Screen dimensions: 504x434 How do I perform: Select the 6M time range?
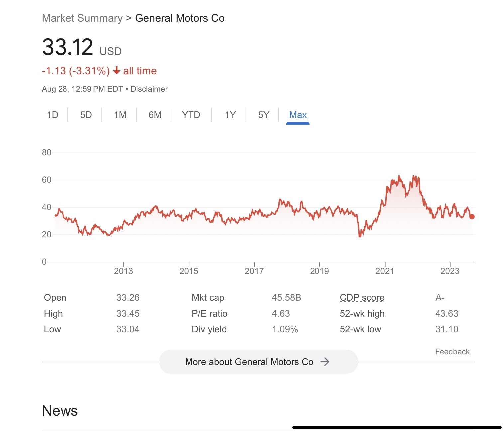click(x=155, y=115)
